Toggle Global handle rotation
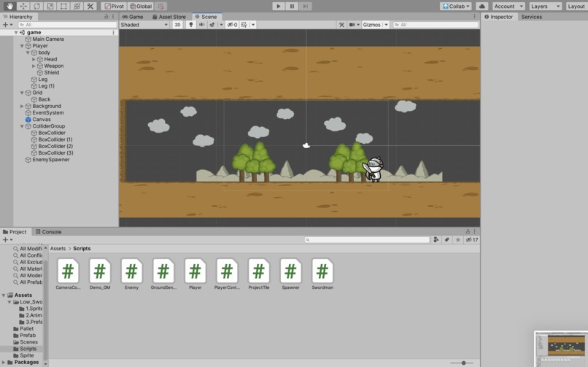Image resolution: width=588 pixels, height=367 pixels. click(x=141, y=6)
